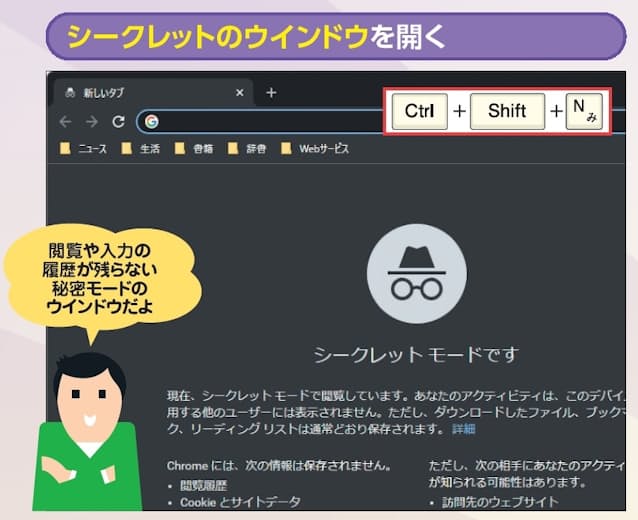Click the シークレット モードです heading
This screenshot has width=638, height=520.
pos(416,355)
